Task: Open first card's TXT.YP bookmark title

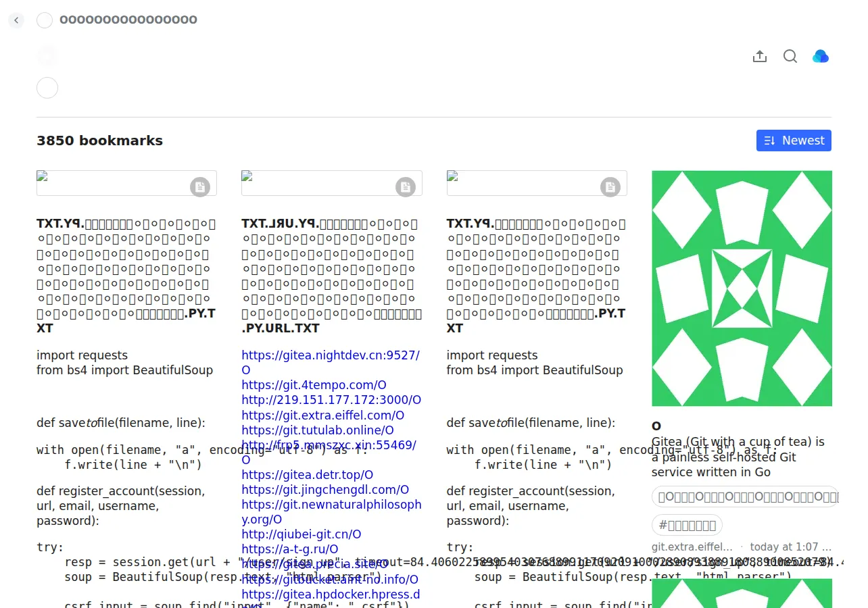Action: point(126,275)
